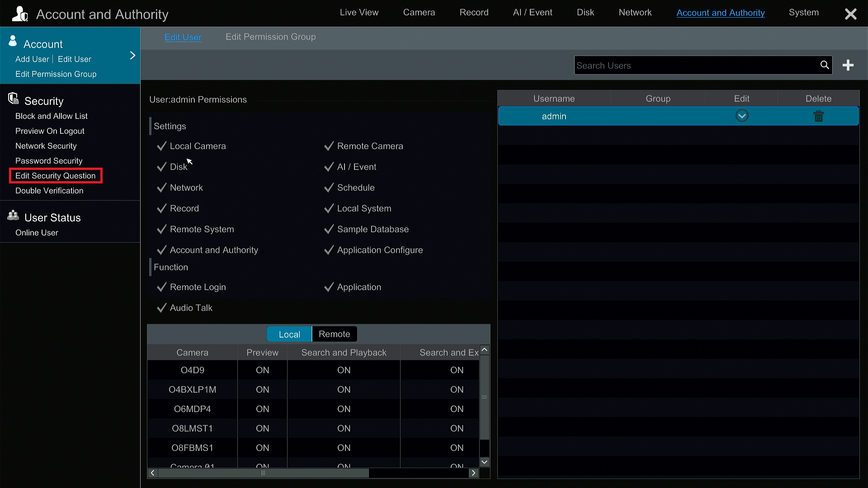This screenshot has height=488, width=868.
Task: Toggle Network permission checkmark
Action: (x=162, y=188)
